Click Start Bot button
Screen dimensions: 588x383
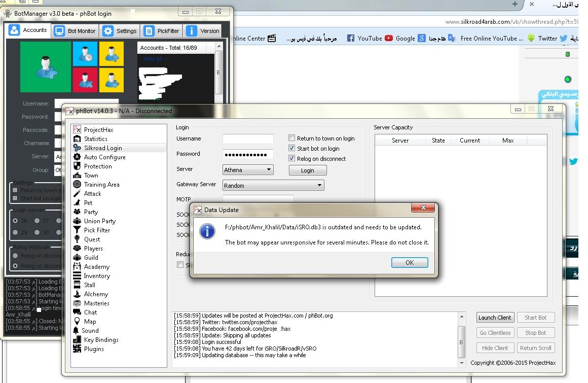(535, 318)
